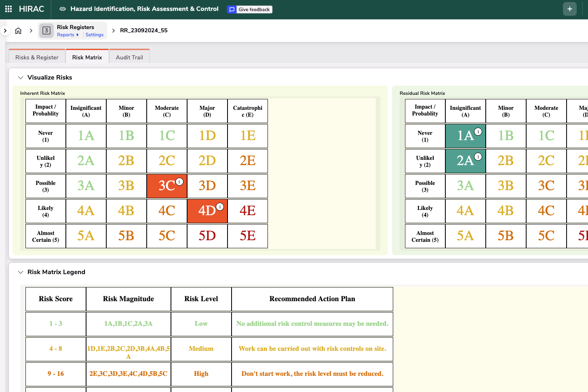Open Settings under Risk Registers

[x=94, y=35]
